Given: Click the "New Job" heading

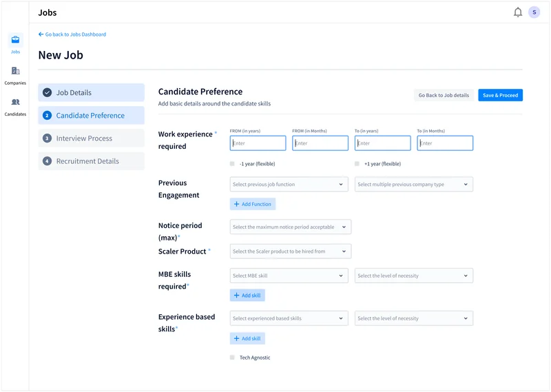Looking at the screenshot, I should click(x=61, y=55).
